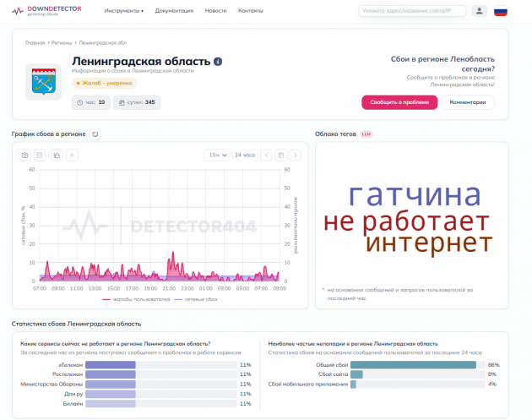This screenshot has height=420, width=532.
Task: Click the Билайн service label
Action: tap(73, 404)
